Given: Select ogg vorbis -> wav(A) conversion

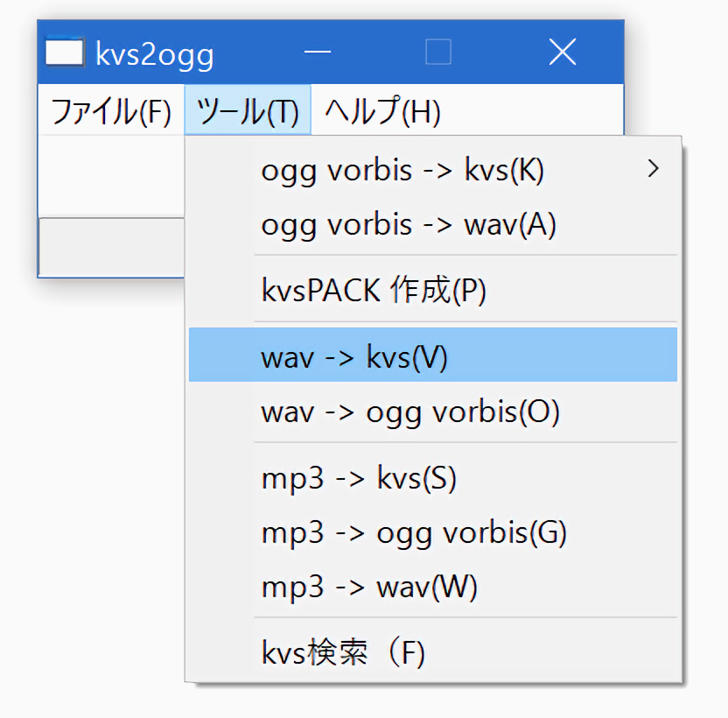Looking at the screenshot, I should point(409,225).
